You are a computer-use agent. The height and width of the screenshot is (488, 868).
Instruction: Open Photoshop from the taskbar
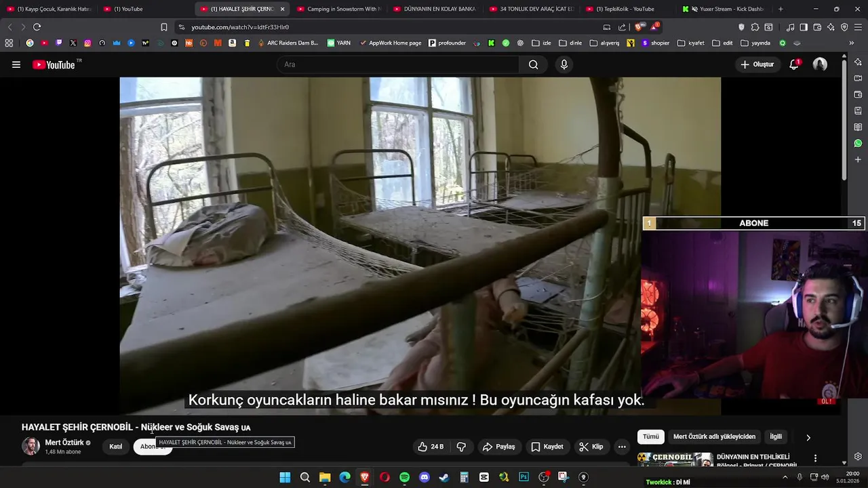pyautogui.click(x=524, y=477)
